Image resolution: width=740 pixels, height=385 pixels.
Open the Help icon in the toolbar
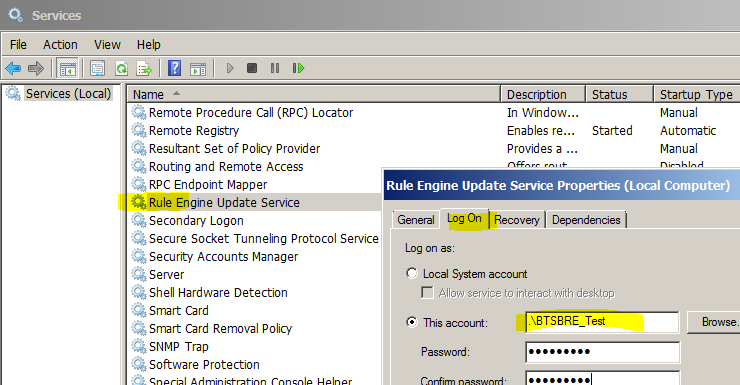175,68
